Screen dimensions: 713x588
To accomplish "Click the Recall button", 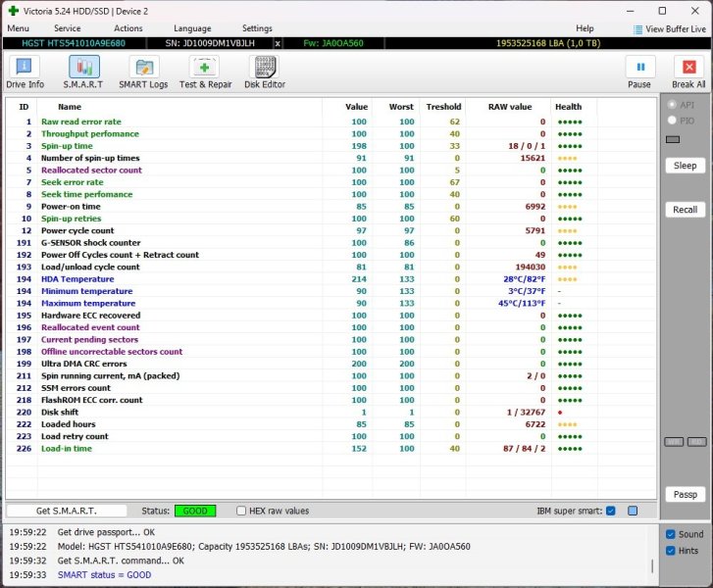I will click(x=685, y=210).
